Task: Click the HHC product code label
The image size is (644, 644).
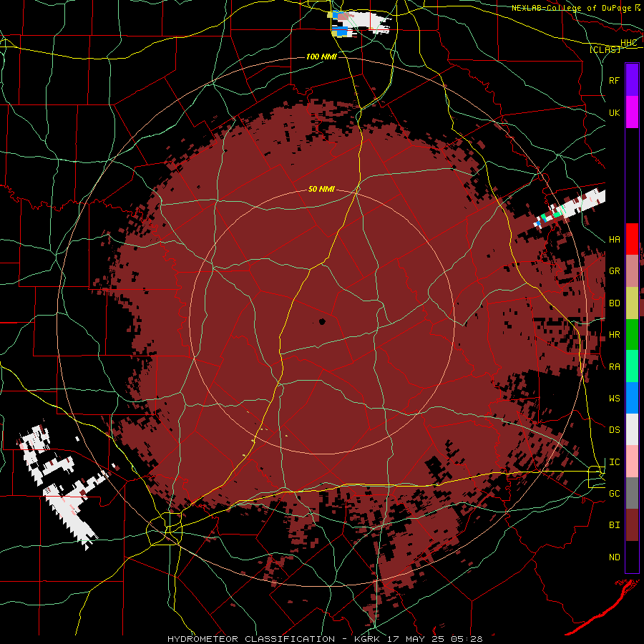Action: click(629, 43)
